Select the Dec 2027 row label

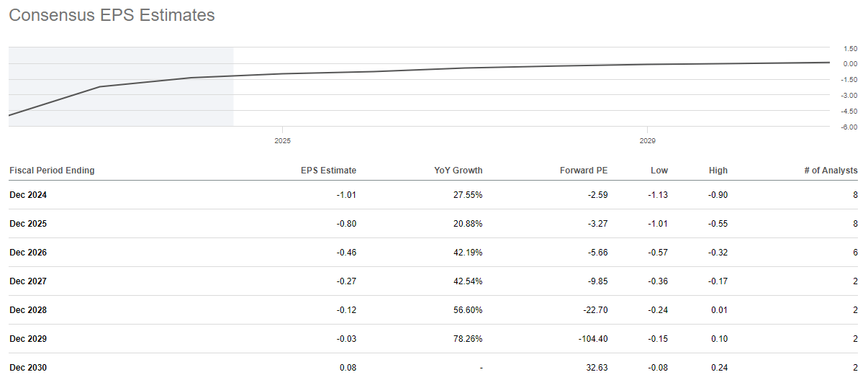click(28, 281)
